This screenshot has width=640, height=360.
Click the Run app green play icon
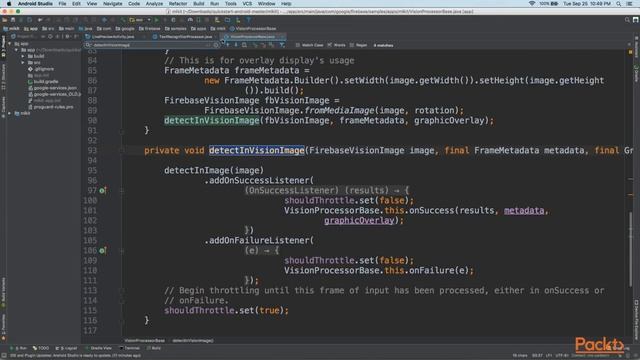(x=156, y=20)
